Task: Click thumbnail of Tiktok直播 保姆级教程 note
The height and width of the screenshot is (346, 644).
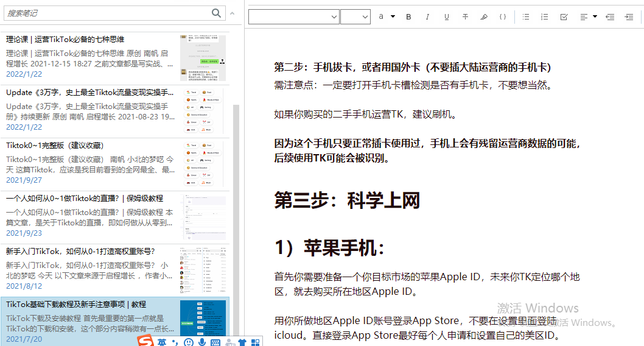Action: 203,217
